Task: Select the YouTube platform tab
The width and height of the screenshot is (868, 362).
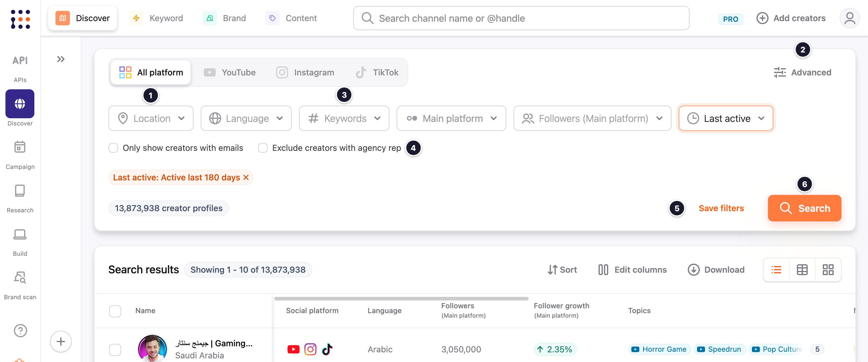Action: [x=230, y=72]
